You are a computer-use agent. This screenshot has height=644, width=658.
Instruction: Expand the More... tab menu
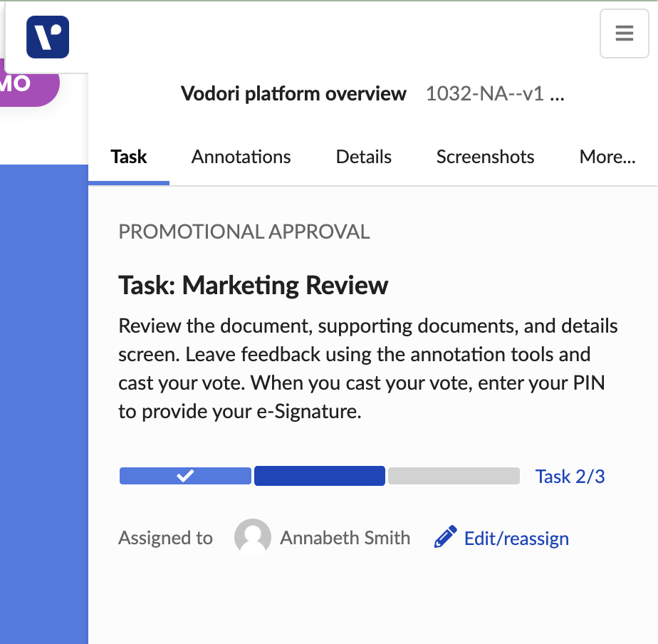[607, 157]
